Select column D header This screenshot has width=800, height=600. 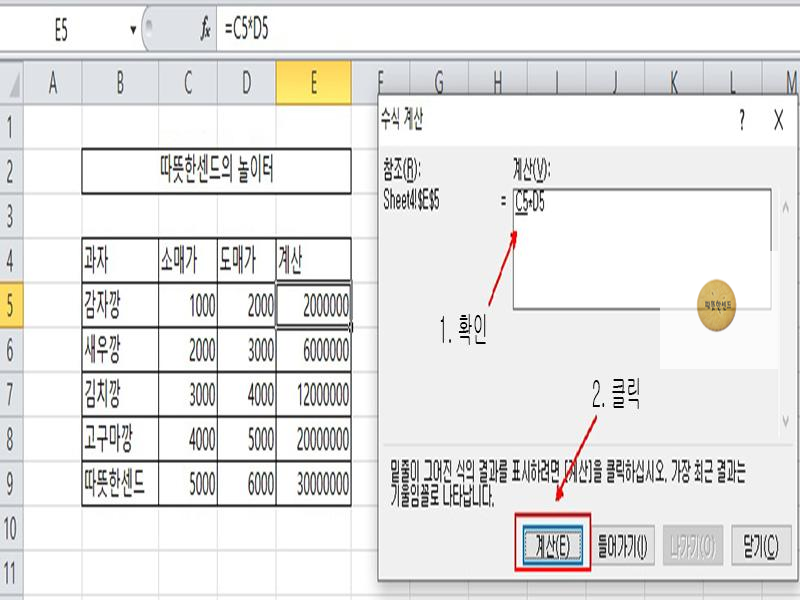click(246, 83)
